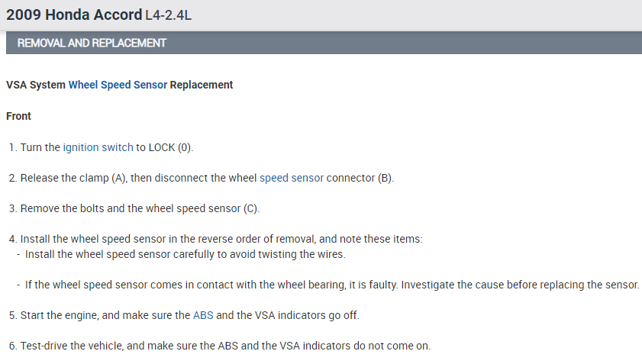The image size is (642, 364).
Task: Click the ignition switch link
Action: (x=98, y=147)
